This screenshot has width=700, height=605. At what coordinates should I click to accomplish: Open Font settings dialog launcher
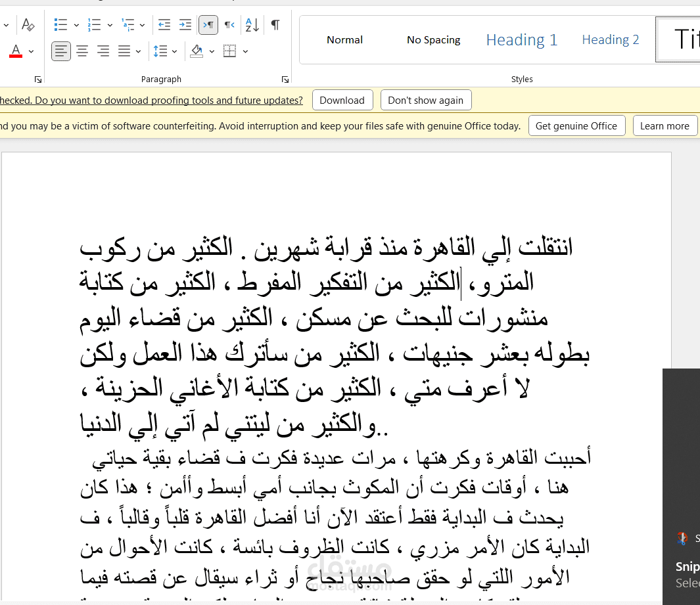(38, 79)
